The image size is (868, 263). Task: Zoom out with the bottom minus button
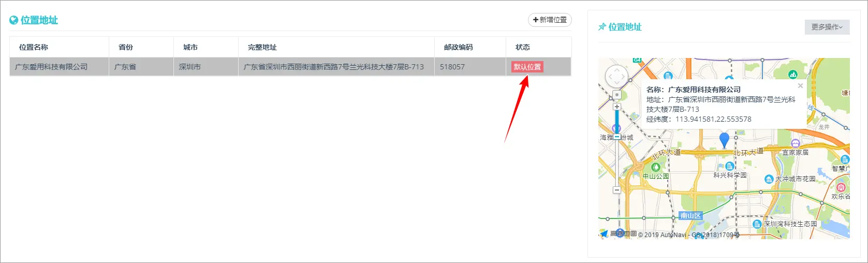(x=616, y=190)
